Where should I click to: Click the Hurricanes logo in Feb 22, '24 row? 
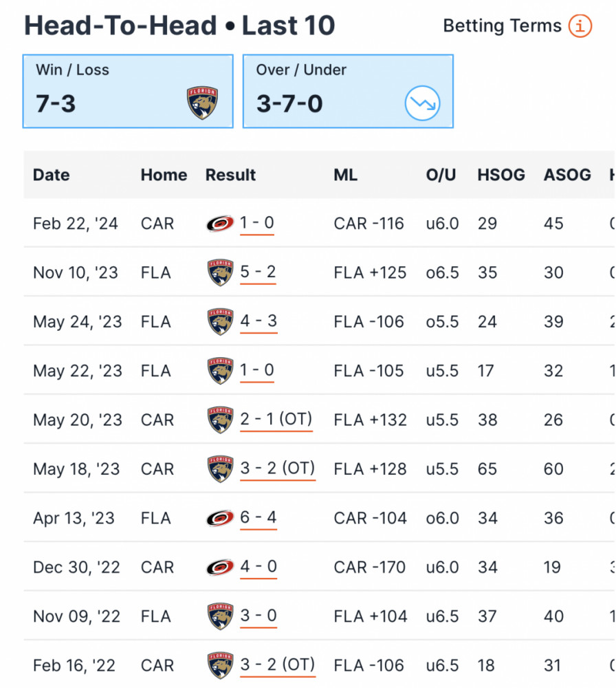click(220, 224)
